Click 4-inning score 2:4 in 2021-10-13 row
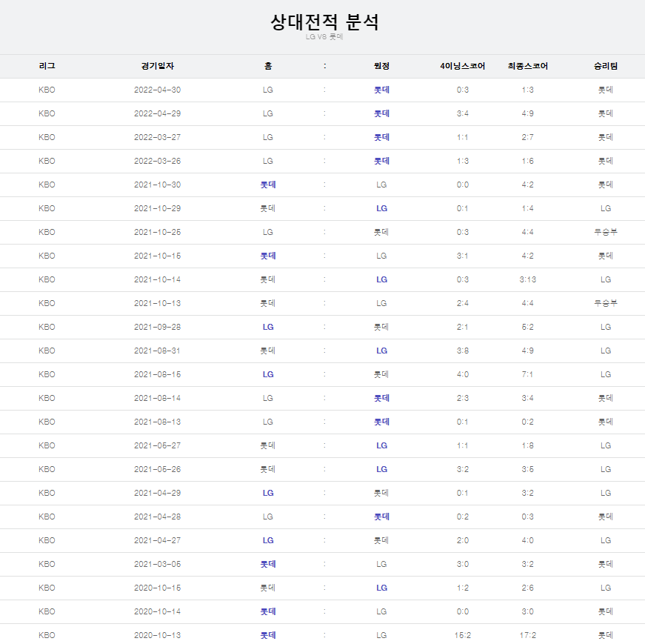Image resolution: width=645 pixels, height=644 pixels. (x=462, y=303)
